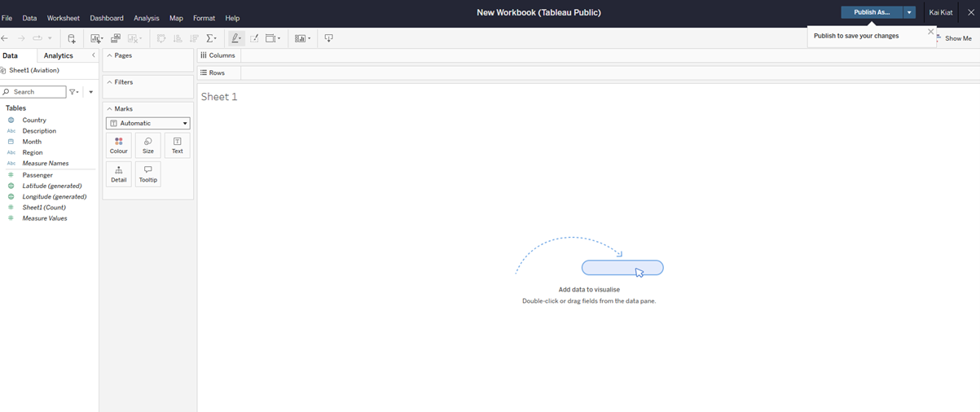The image size is (980, 412).
Task: Click the filter fields icon beside Search
Action: 73,92
